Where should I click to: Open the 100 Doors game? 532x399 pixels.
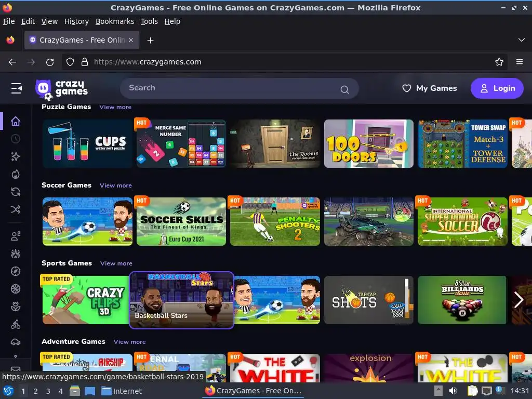click(369, 143)
